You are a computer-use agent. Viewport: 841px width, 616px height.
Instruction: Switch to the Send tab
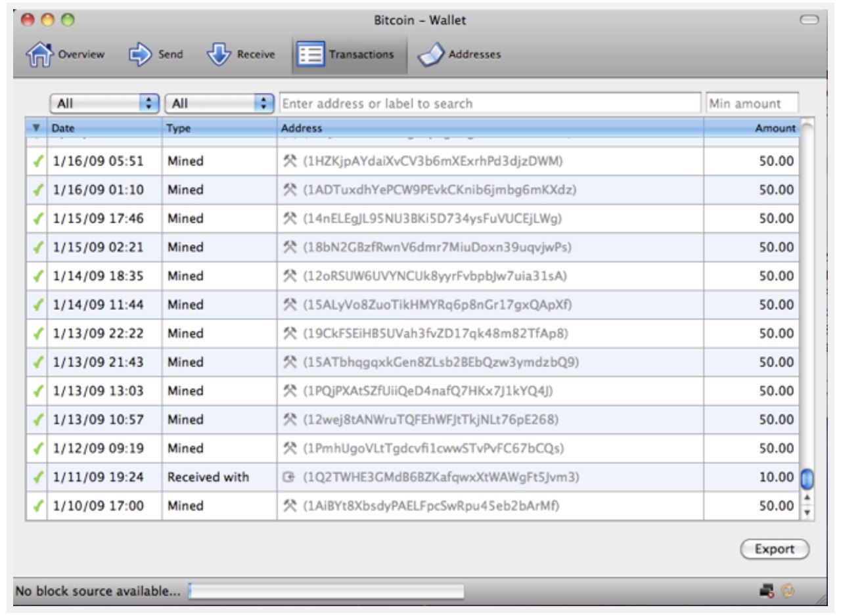click(x=156, y=55)
